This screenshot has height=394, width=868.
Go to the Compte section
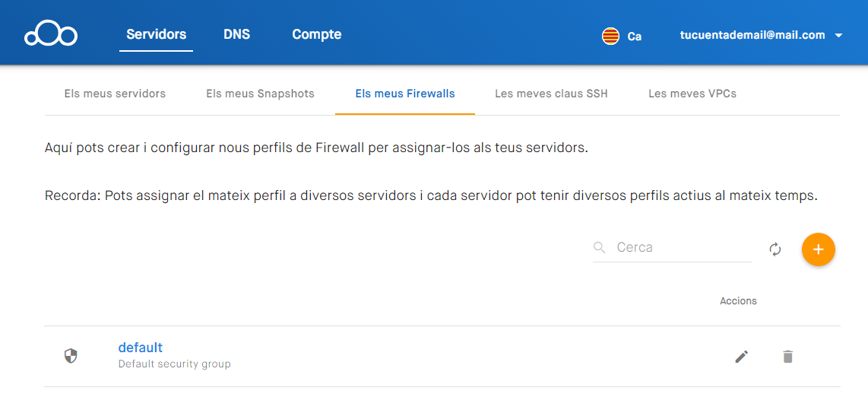(316, 34)
